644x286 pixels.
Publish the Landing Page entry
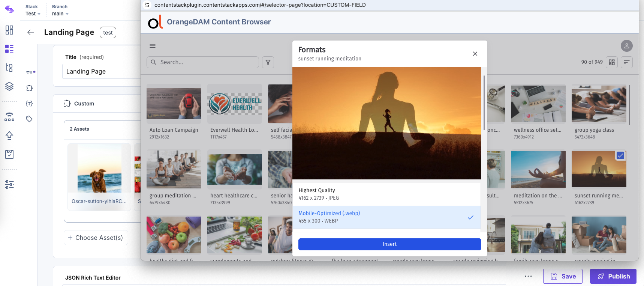613,276
